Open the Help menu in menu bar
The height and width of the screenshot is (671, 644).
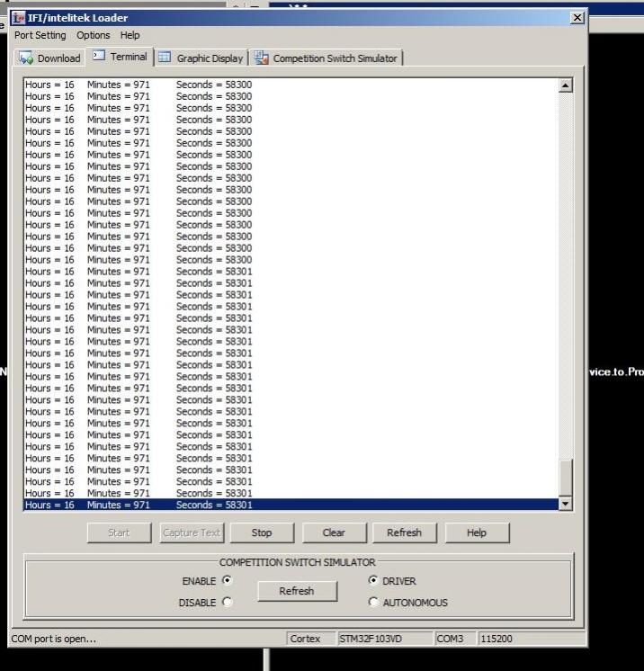[x=130, y=35]
